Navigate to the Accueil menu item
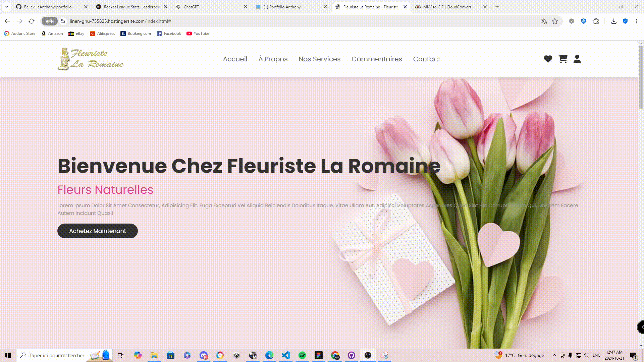The image size is (644, 362). (x=235, y=59)
